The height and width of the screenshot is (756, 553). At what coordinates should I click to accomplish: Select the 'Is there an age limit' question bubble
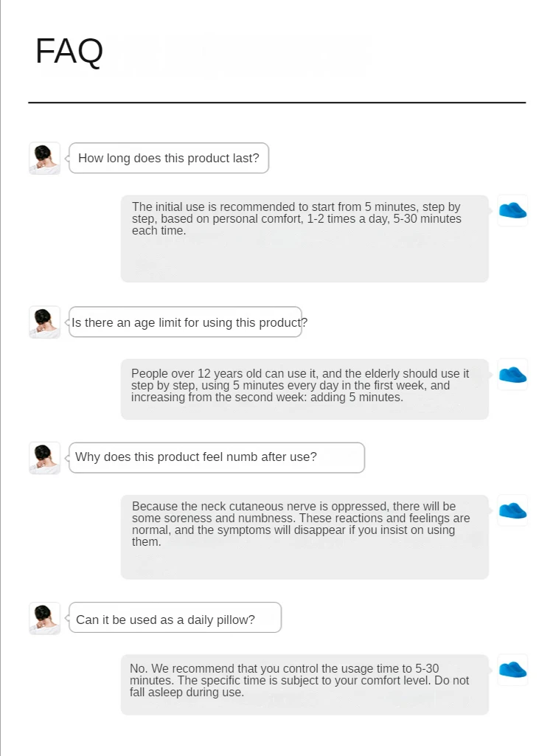point(186,322)
